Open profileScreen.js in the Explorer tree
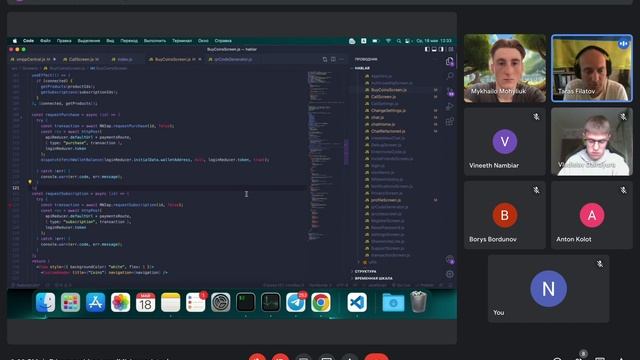The height and width of the screenshot is (360, 640). tap(386, 200)
